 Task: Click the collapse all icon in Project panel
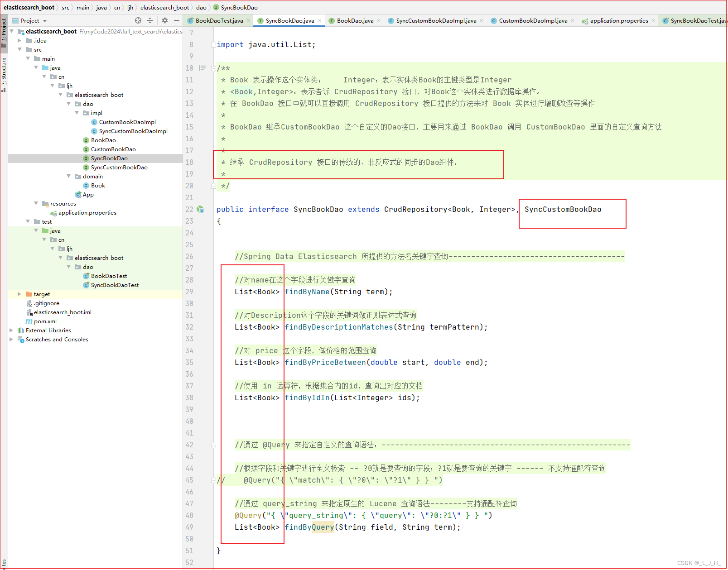point(150,20)
